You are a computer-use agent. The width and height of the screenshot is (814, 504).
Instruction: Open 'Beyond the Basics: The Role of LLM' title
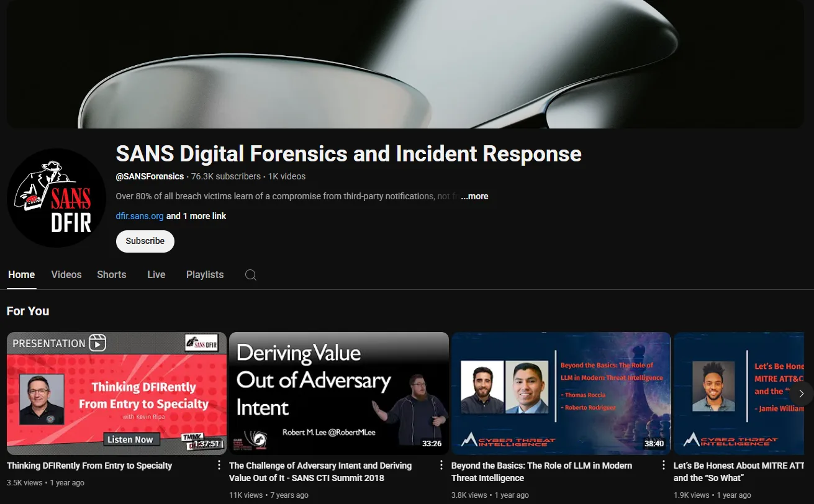[x=542, y=472]
